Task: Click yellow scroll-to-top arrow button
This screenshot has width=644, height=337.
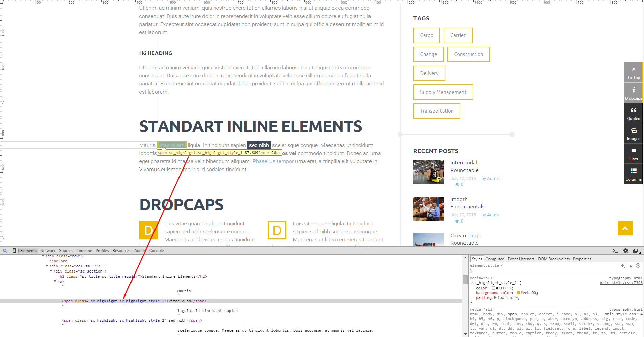Action: [x=625, y=228]
